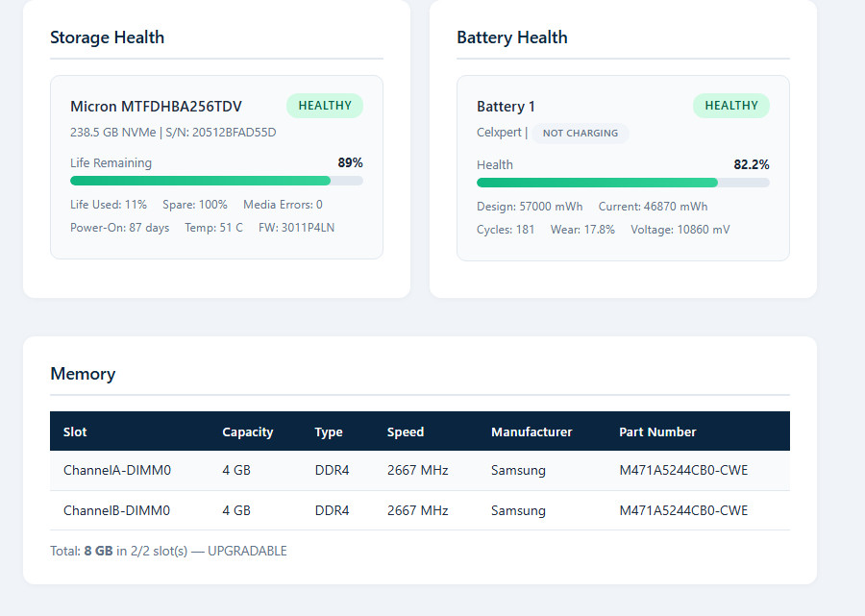Image resolution: width=865 pixels, height=616 pixels.
Task: Click 4 GB capacity in ChannelA-DIMM0 row
Action: pyautogui.click(x=236, y=471)
